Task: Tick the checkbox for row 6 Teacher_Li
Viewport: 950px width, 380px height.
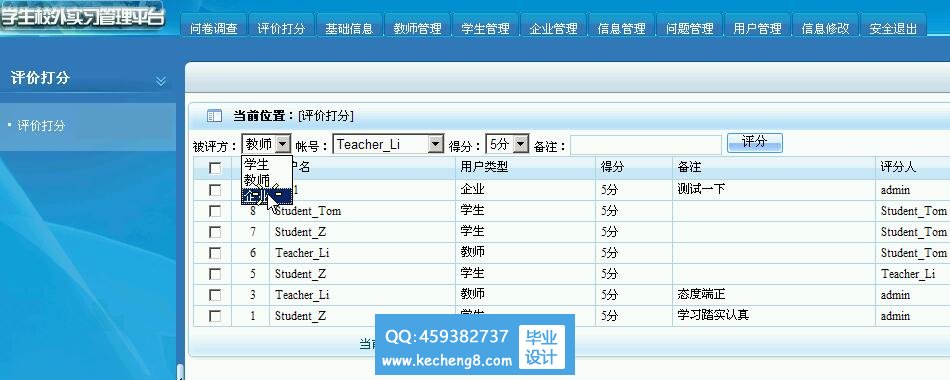Action: pyautogui.click(x=214, y=253)
